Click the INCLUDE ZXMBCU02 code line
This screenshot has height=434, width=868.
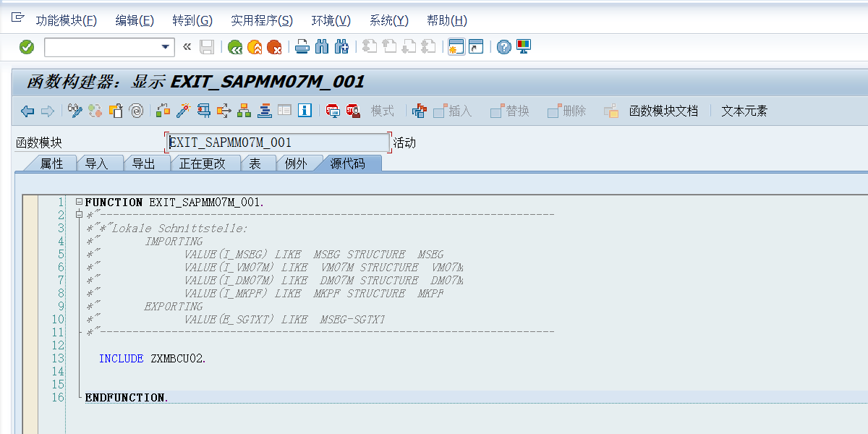[153, 358]
